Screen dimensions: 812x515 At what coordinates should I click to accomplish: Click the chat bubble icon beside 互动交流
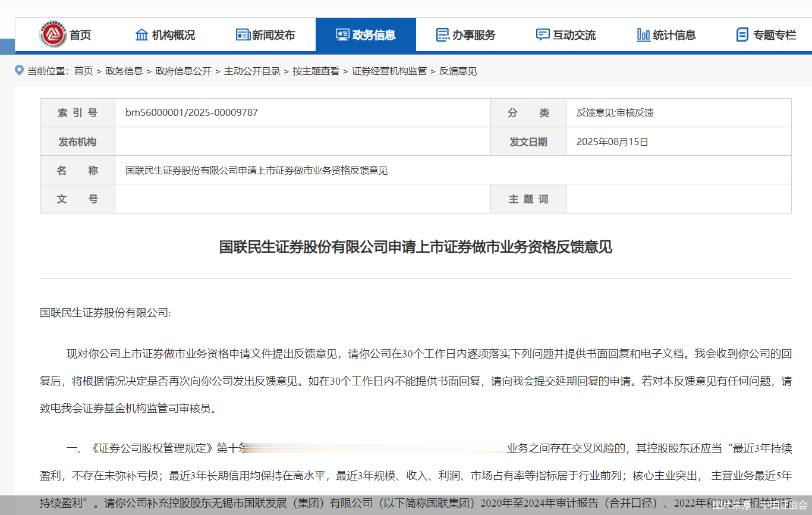543,35
